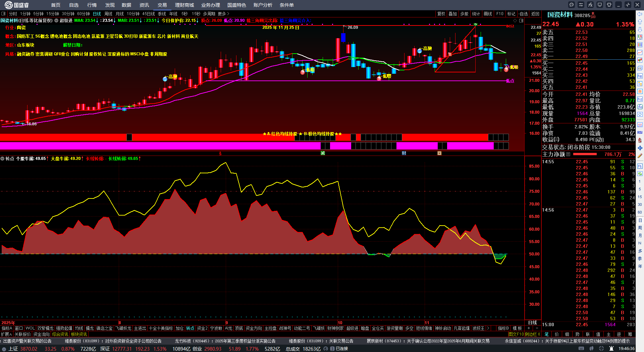Click the RSI indicator sidebar icon
The height and width of the screenshot is (352, 644).
click(640, 132)
